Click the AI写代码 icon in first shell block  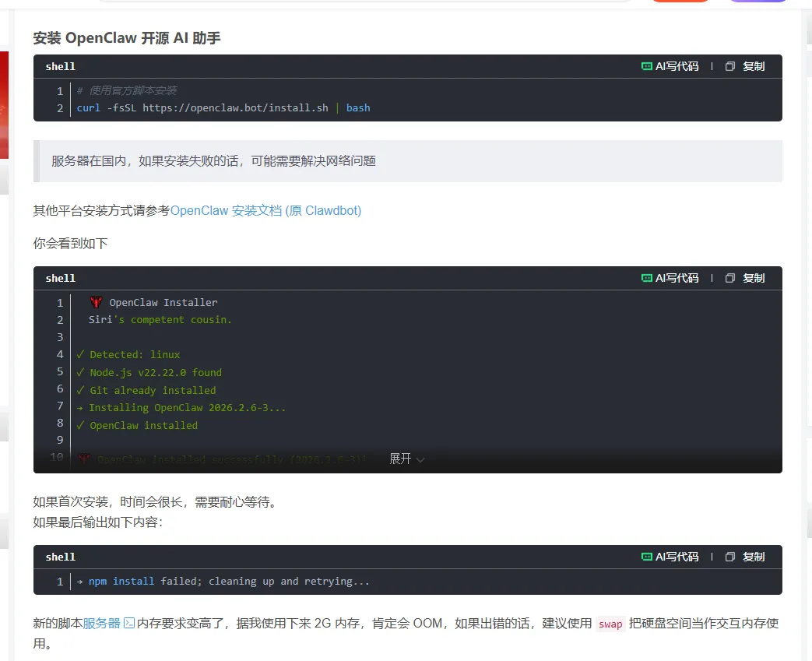tap(647, 66)
